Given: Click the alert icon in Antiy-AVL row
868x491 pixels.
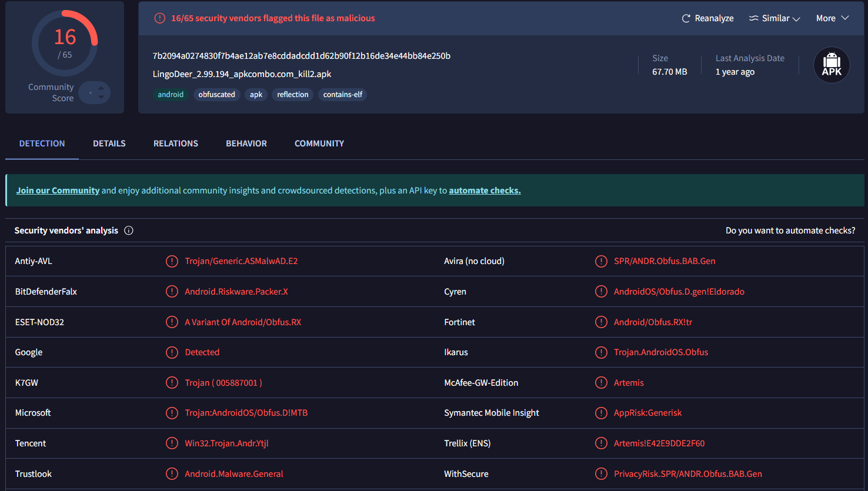Looking at the screenshot, I should 172,261.
